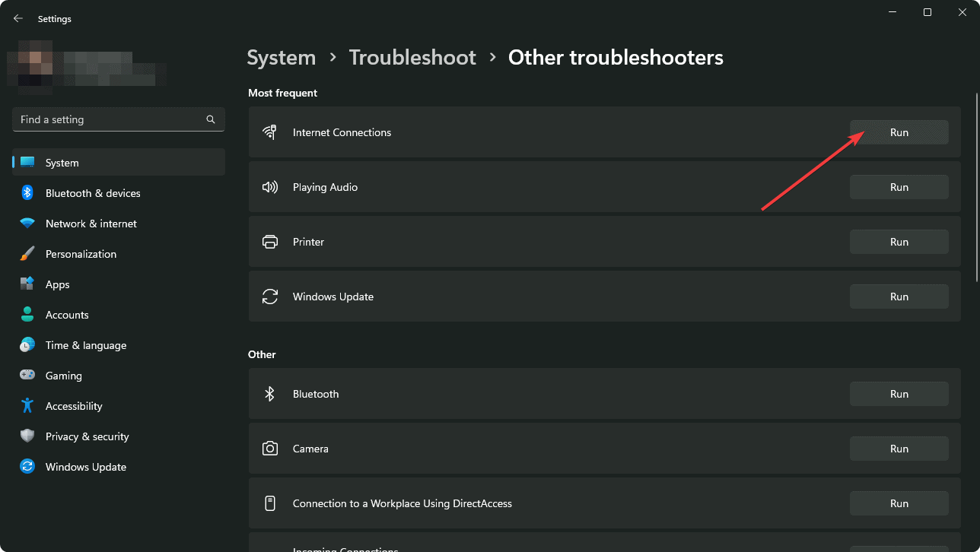Click the Internet Connections troubleshooter icon

(x=270, y=132)
